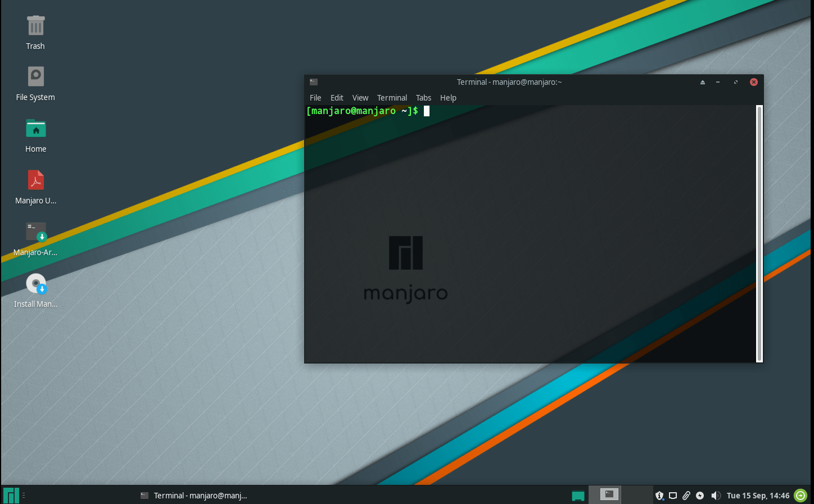
Task: Open the network connection tray icon
Action: [673, 496]
